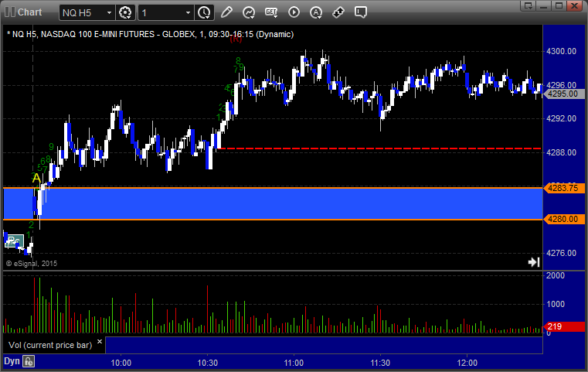Screen dimensions: 588x372
Task: Click the yellow A marker on chart
Action: pos(36,178)
